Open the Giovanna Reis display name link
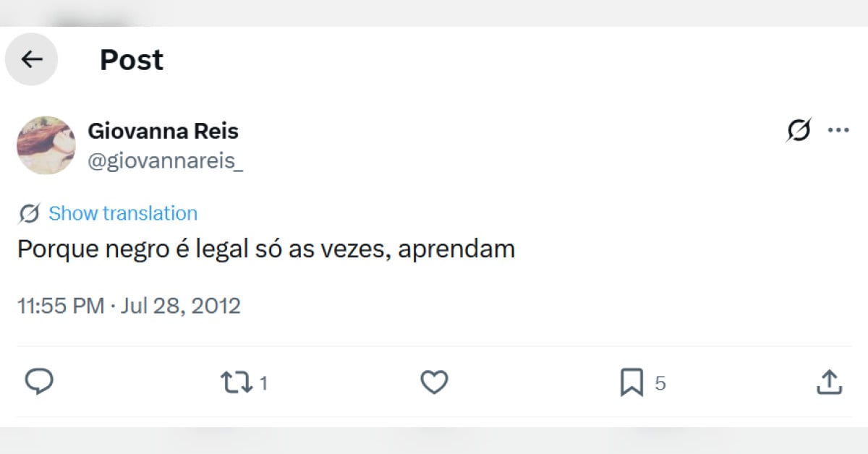 163,131
